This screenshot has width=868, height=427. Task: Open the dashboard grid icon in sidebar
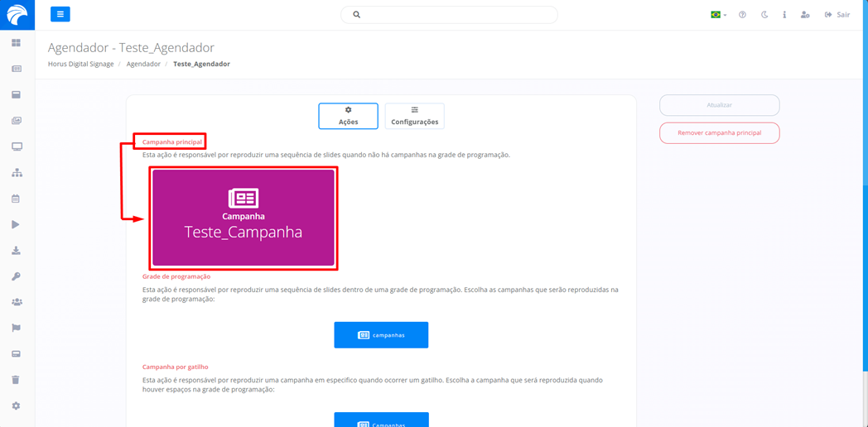pos(16,43)
